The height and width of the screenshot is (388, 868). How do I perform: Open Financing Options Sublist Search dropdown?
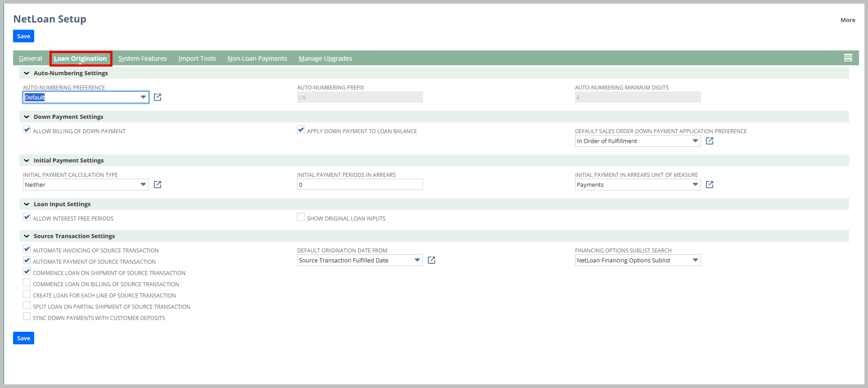[695, 260]
